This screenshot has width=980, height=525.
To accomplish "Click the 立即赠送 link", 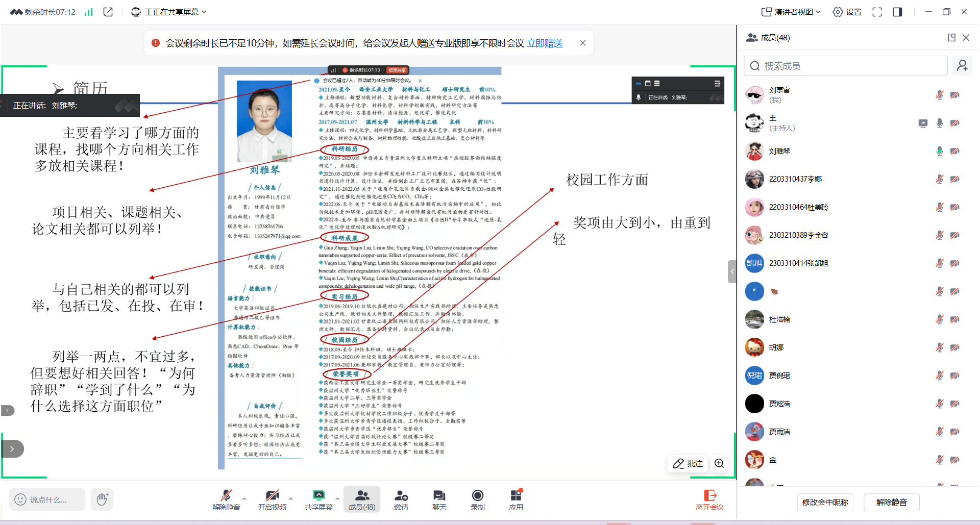I will click(x=545, y=43).
